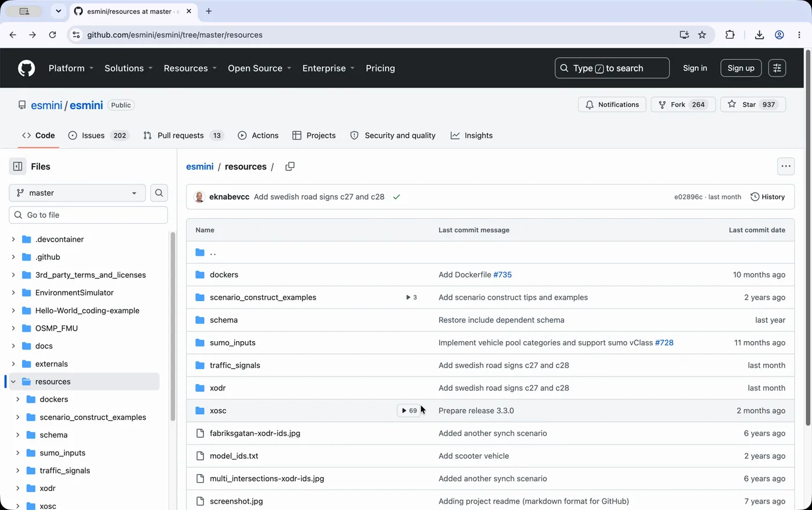
Task: Click the Sign up button
Action: click(x=741, y=68)
